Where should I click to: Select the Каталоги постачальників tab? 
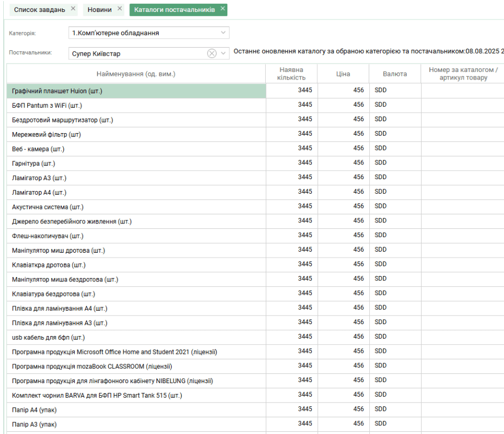point(174,10)
